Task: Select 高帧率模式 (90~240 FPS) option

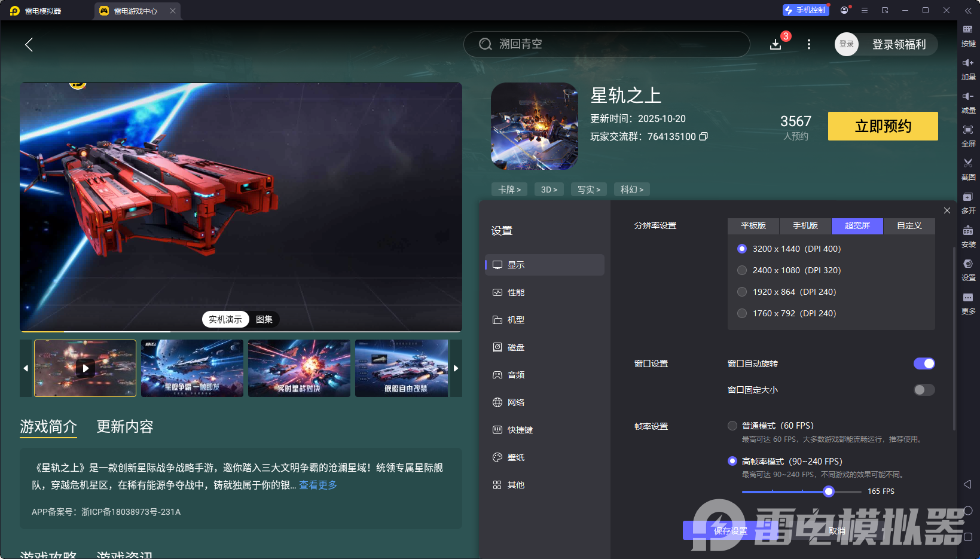Action: [x=732, y=461]
